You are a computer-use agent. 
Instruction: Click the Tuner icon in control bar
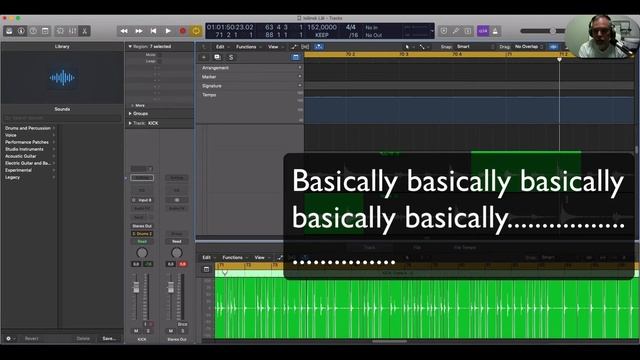456,31
